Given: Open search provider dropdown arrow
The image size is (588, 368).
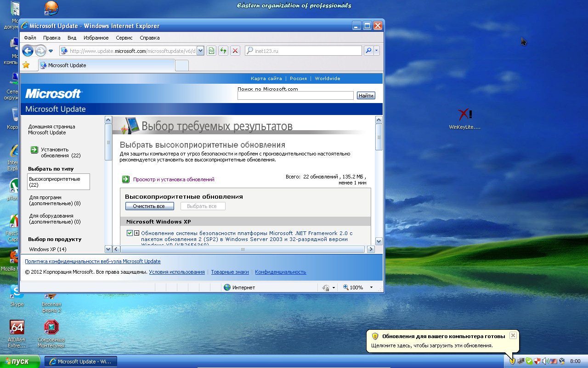Looking at the screenshot, I should point(377,51).
